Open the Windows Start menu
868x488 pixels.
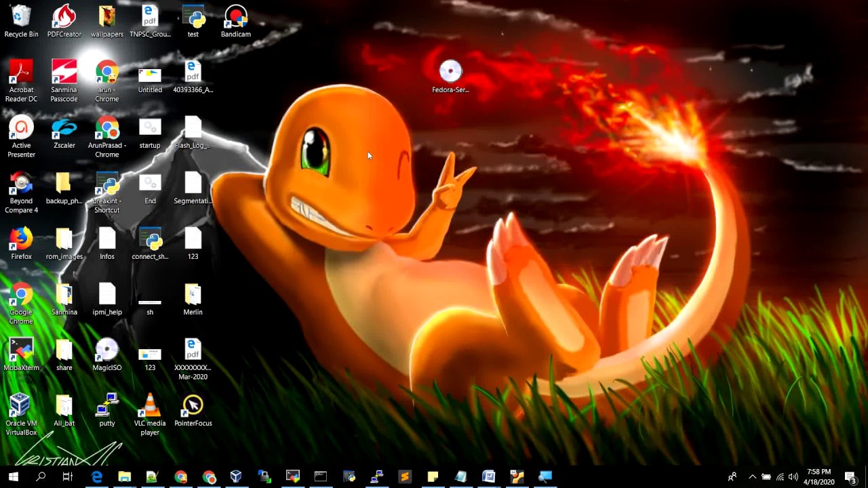click(13, 476)
